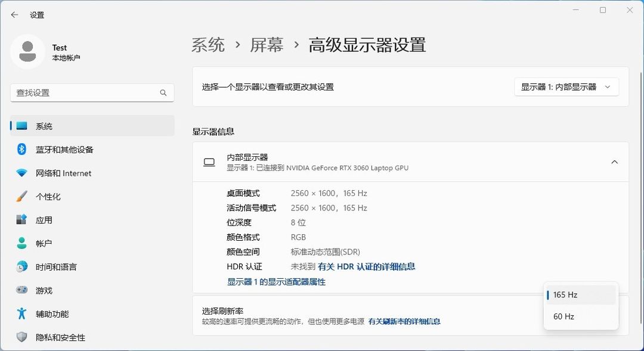Close the Settings window
The height and width of the screenshot is (351, 644).
630,10
